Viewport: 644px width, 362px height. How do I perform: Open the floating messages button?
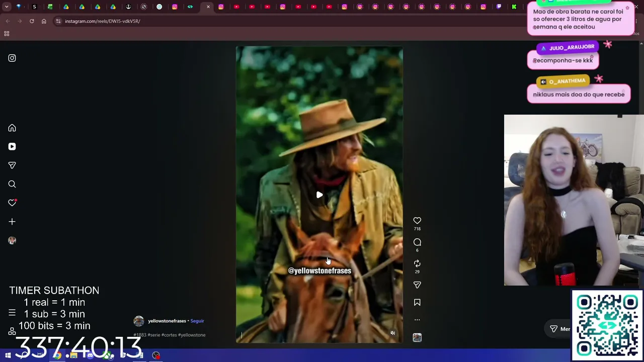(559, 329)
